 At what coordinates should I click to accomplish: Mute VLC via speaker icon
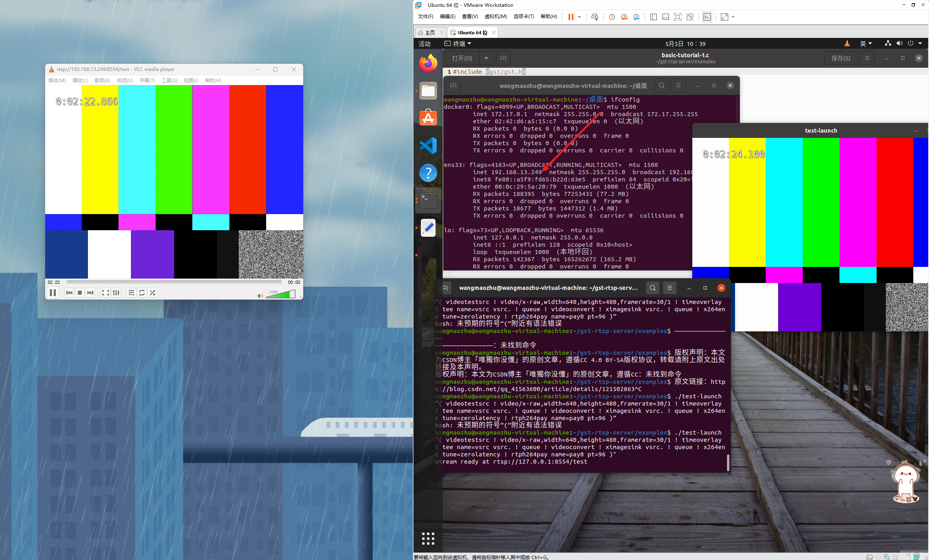(x=260, y=296)
